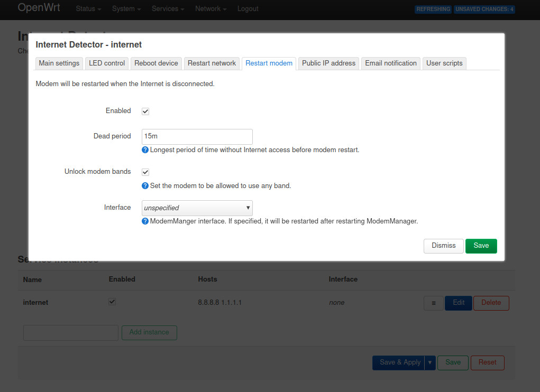Toggle Enabled checkbox for internet instance row
The width and height of the screenshot is (540, 392).
112,302
